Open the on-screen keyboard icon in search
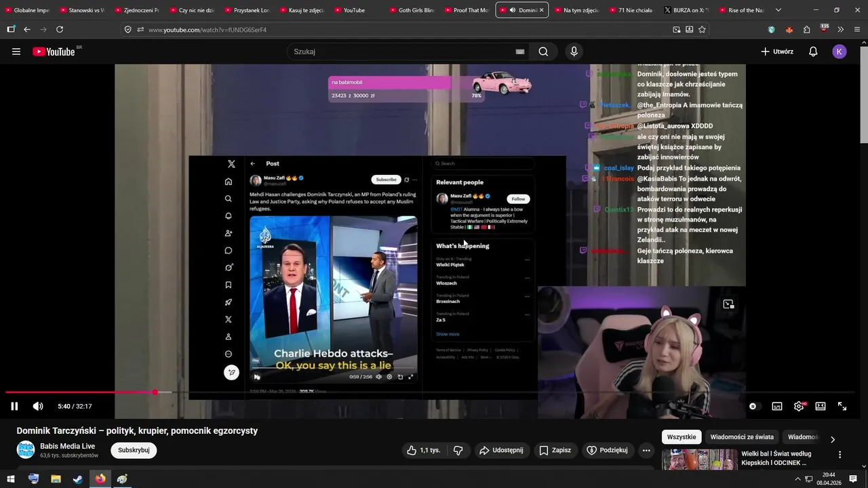Image resolution: width=868 pixels, height=488 pixels. point(520,52)
